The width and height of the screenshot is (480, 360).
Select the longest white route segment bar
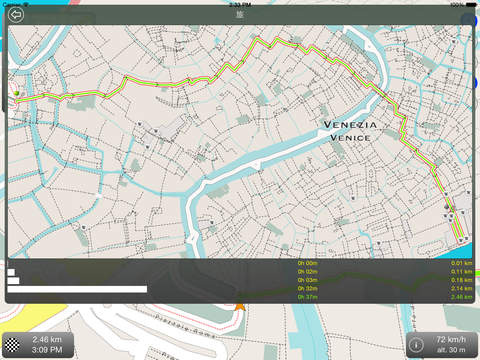pos(77,289)
